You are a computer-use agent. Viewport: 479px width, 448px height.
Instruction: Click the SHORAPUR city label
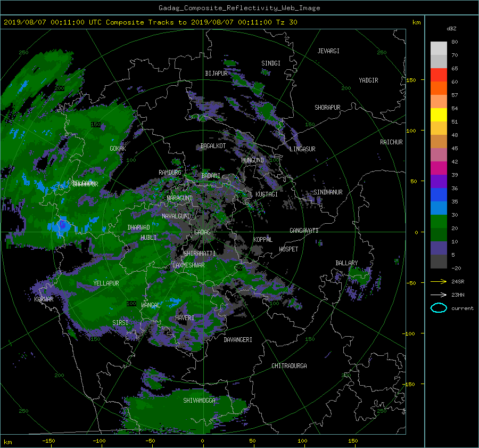[327, 108]
